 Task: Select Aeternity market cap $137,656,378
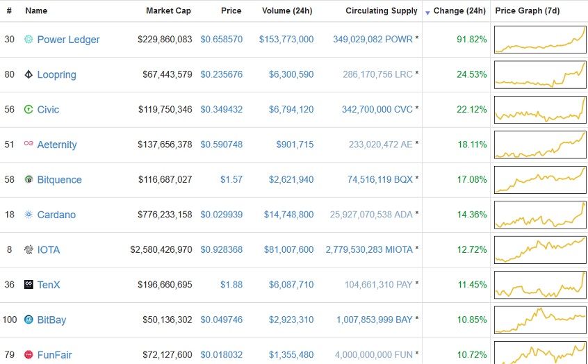165,144
